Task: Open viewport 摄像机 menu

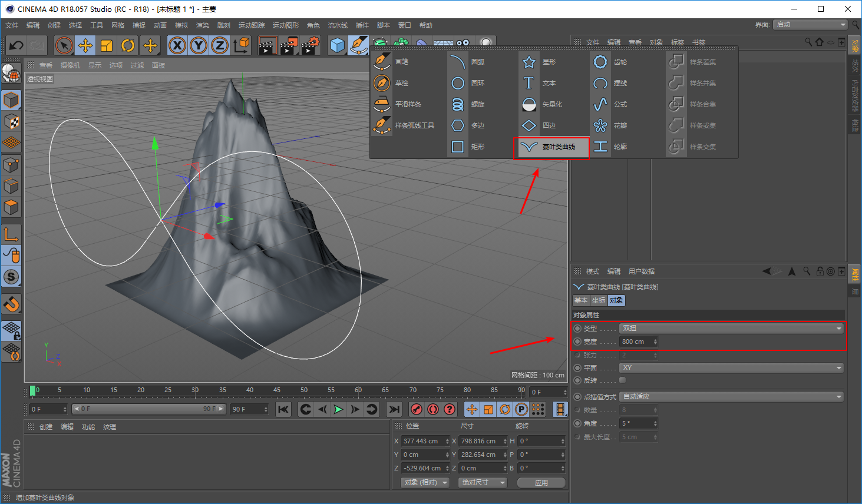Action: point(70,65)
